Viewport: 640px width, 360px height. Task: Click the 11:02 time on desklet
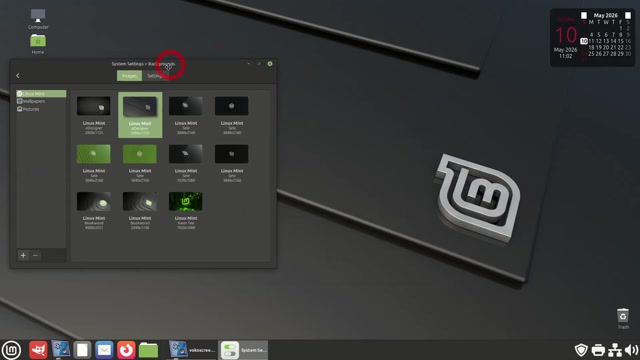click(565, 56)
